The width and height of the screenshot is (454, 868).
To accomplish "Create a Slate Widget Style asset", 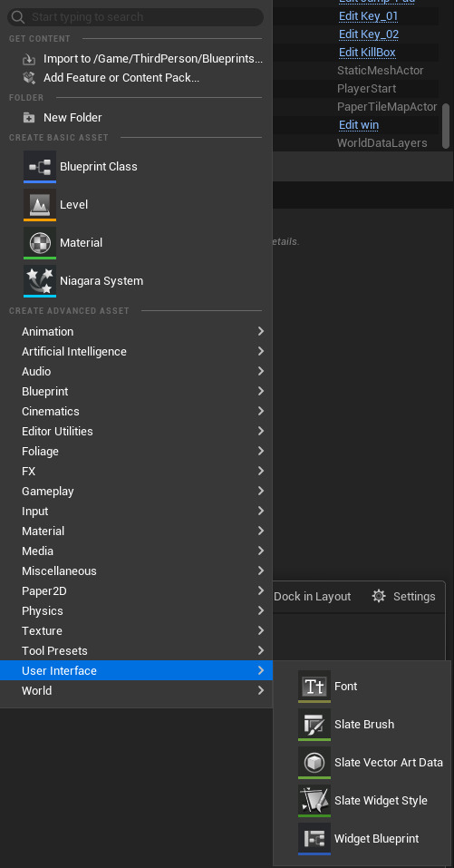I will coord(362,801).
